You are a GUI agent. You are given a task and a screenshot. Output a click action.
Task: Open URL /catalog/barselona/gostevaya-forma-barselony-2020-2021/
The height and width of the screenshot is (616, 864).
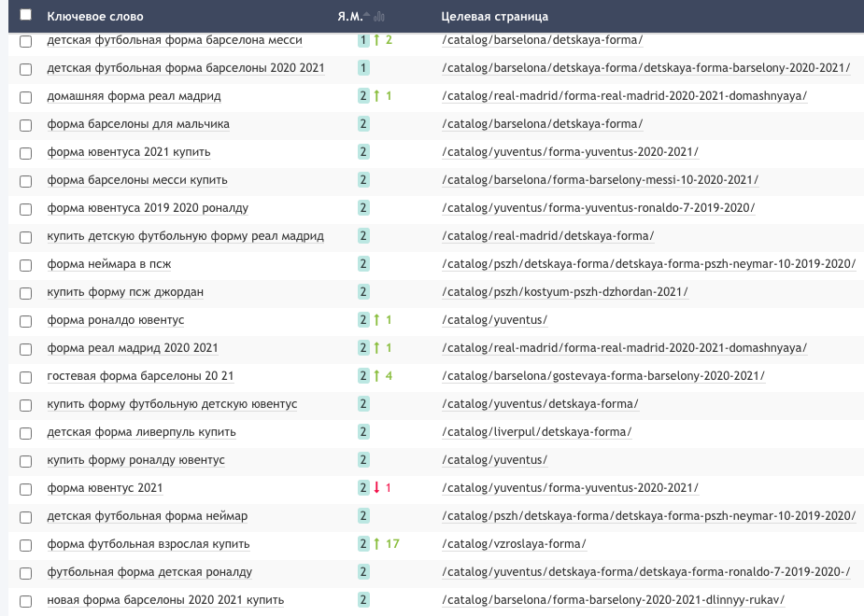point(603,376)
